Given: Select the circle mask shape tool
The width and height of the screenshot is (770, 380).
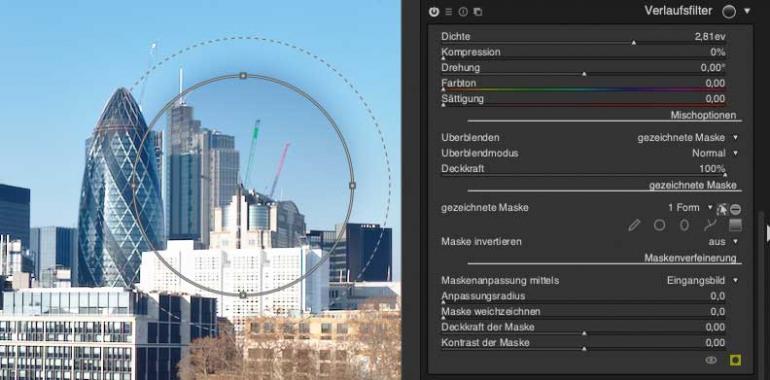Looking at the screenshot, I should click(x=659, y=225).
